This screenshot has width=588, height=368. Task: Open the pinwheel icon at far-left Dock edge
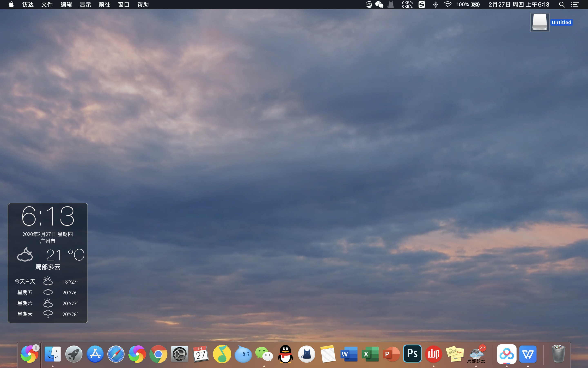29,354
